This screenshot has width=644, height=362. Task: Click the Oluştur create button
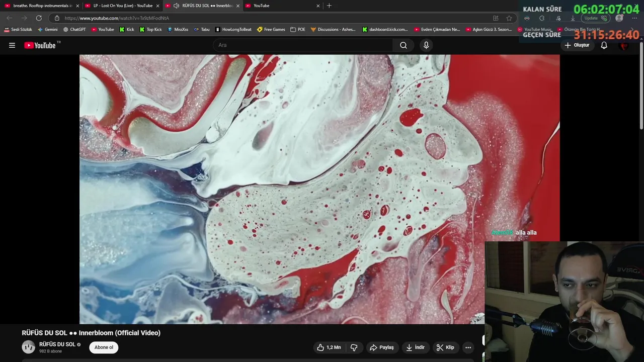tap(577, 45)
